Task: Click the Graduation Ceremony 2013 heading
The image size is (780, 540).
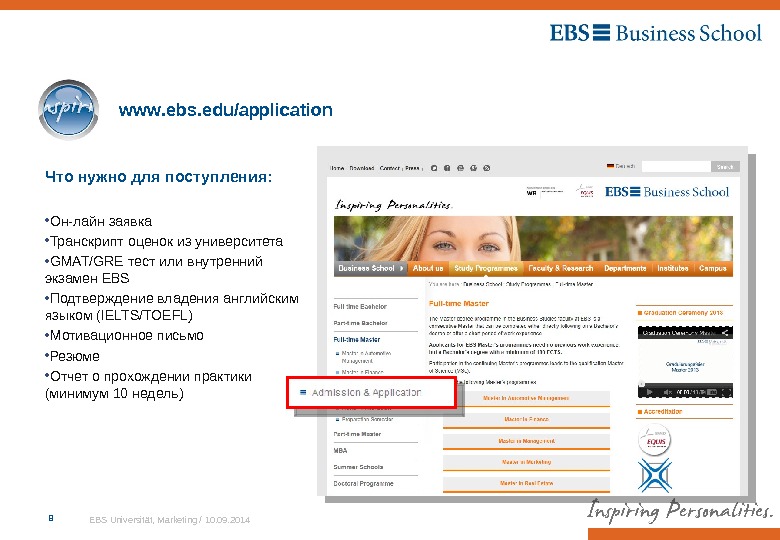Action: (683, 313)
